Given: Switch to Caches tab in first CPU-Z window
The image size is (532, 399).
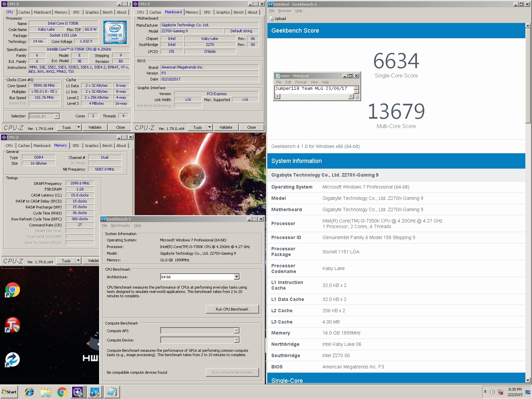Looking at the screenshot, I should [24, 12].
